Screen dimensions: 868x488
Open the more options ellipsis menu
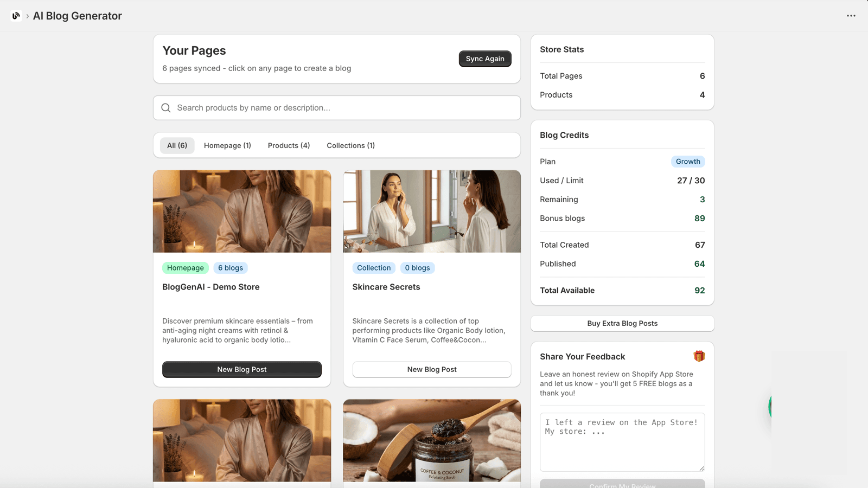pyautogui.click(x=851, y=16)
